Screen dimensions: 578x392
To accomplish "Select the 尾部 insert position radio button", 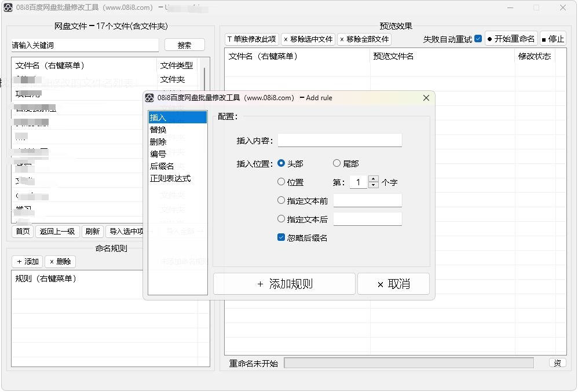I will click(x=336, y=163).
